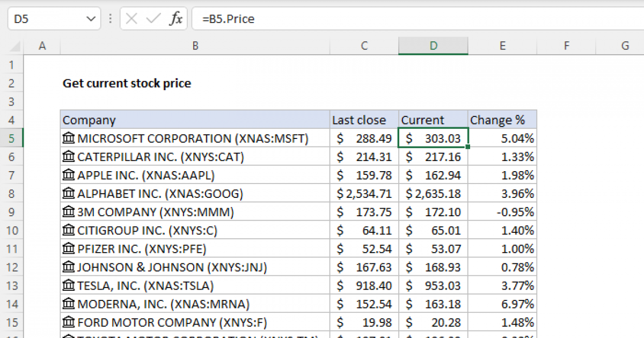Click the Ford Motor Company stock data type icon
The width and height of the screenshot is (644, 338).
pos(69,322)
